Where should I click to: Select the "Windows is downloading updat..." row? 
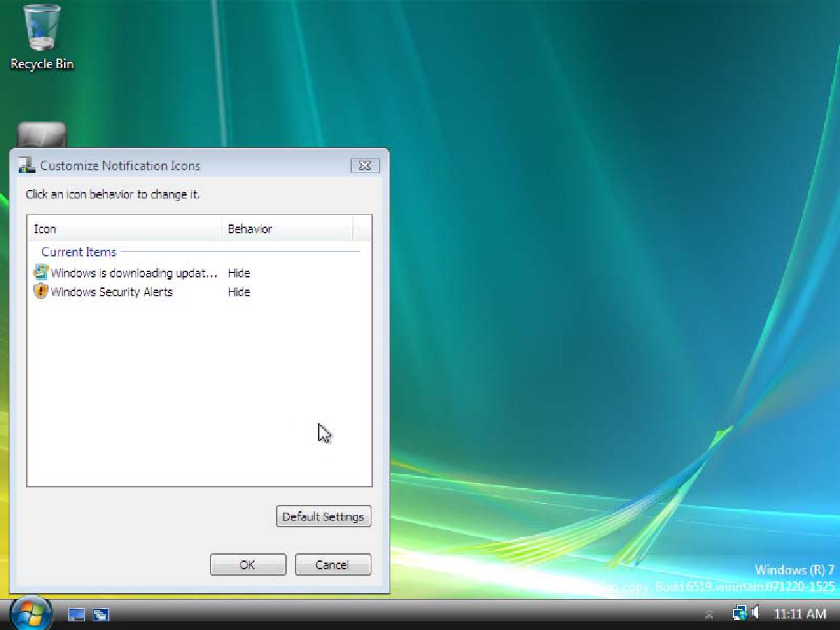click(199, 272)
